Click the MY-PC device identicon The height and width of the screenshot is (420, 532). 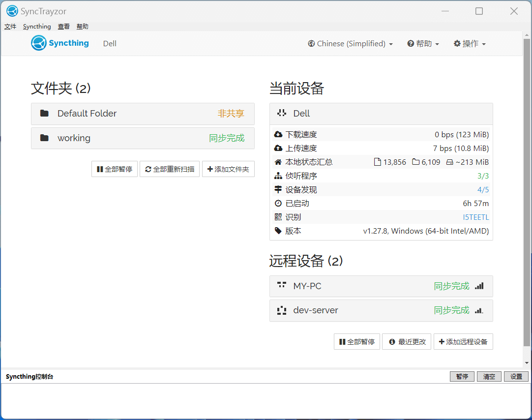click(282, 286)
